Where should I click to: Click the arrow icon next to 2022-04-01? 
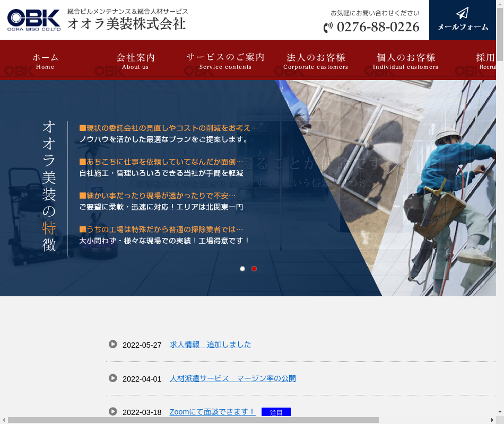[113, 378]
